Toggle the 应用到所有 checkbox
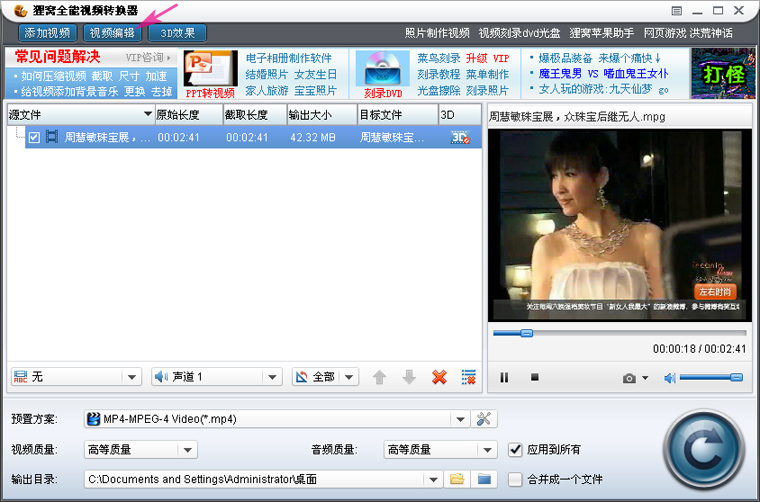Image resolution: width=760 pixels, height=502 pixels. [515, 450]
